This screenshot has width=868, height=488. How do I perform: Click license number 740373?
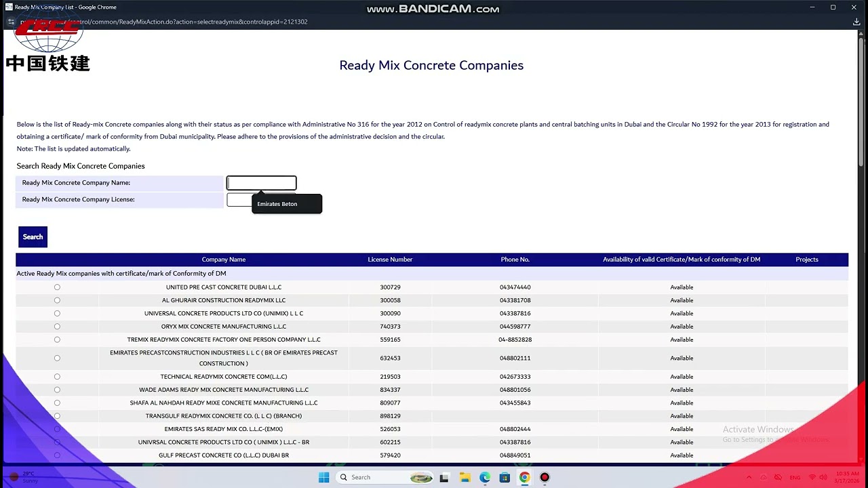click(390, 327)
